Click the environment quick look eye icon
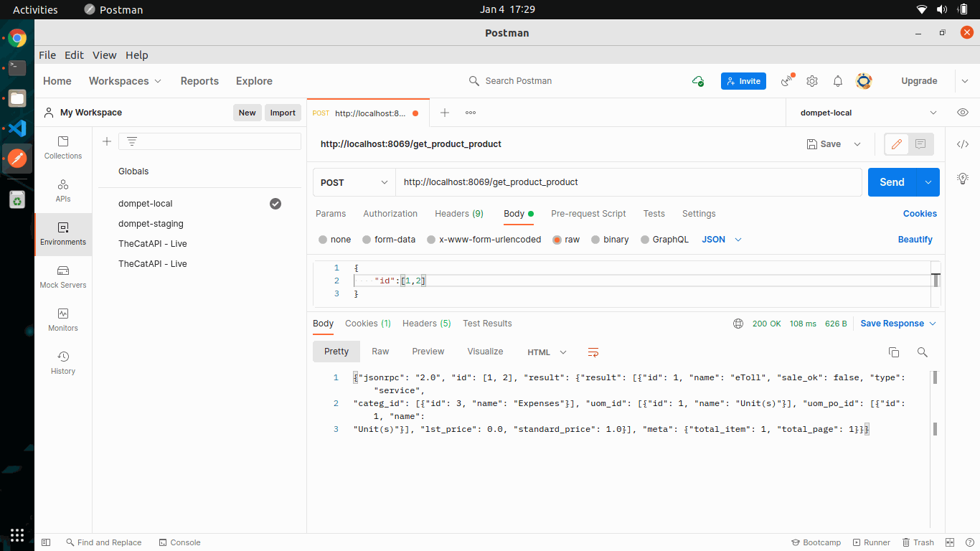The width and height of the screenshot is (980, 551). (963, 113)
